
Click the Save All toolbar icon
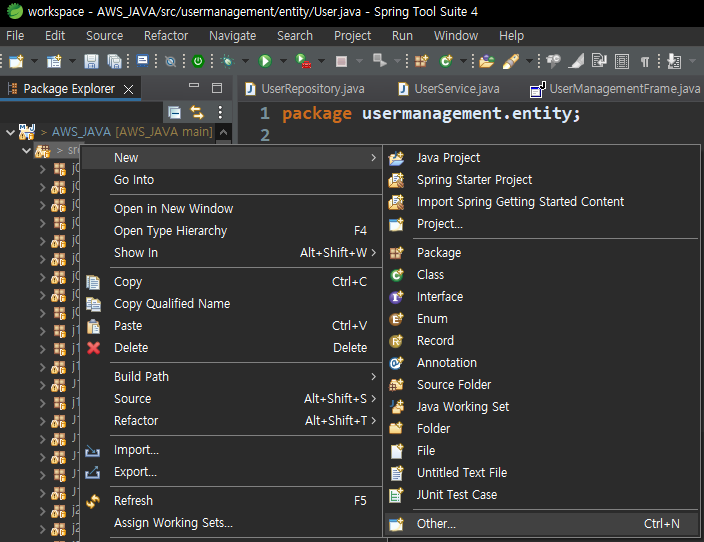[114, 61]
